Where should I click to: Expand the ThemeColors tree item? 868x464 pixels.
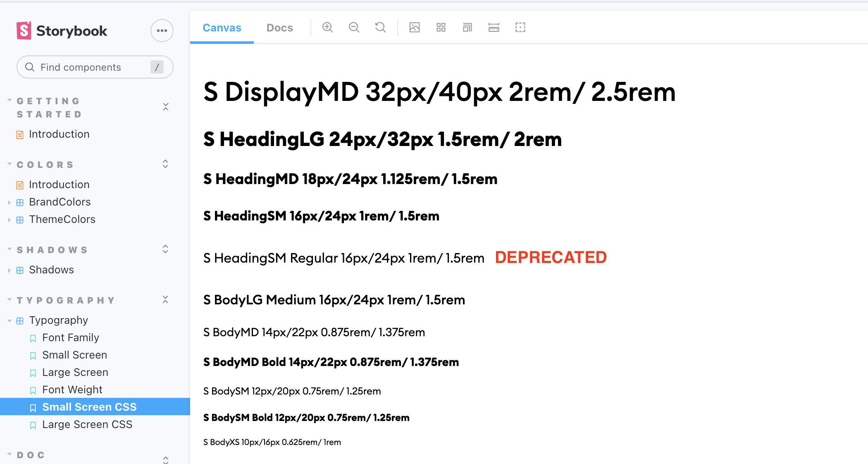pyautogui.click(x=62, y=219)
